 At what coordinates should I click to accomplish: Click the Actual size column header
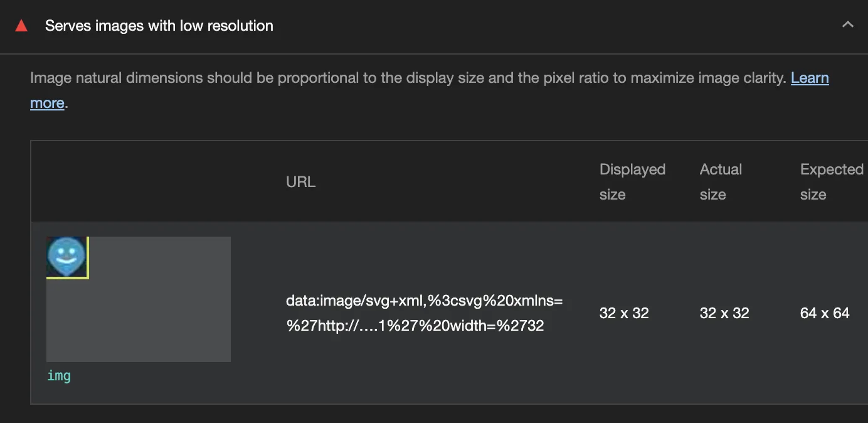(721, 181)
